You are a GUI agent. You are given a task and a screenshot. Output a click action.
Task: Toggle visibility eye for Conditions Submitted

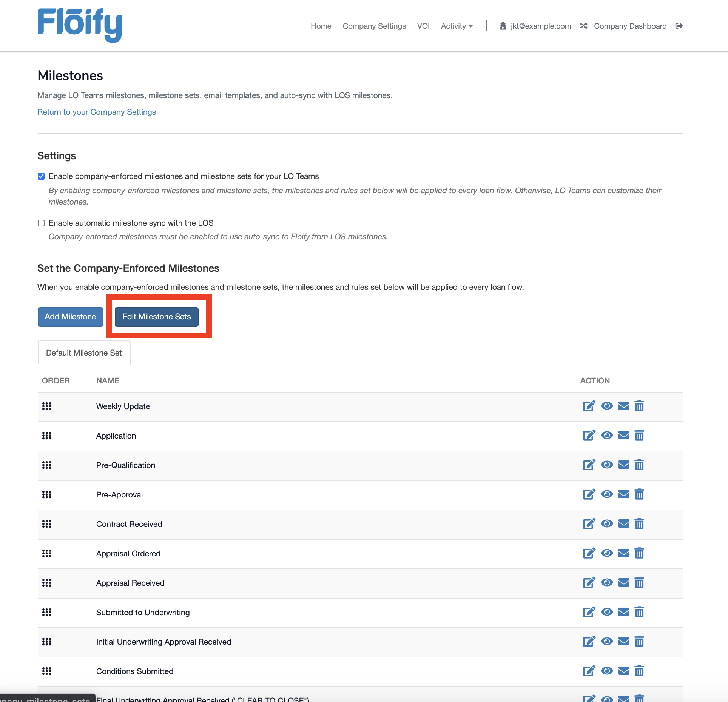tap(606, 671)
